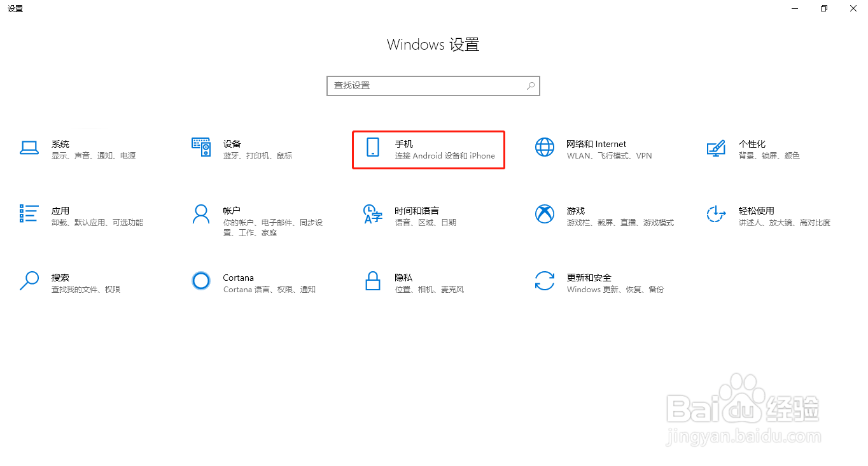The width and height of the screenshot is (868, 466).
Task: Click the 网络和 Internet title
Action: 596,144
